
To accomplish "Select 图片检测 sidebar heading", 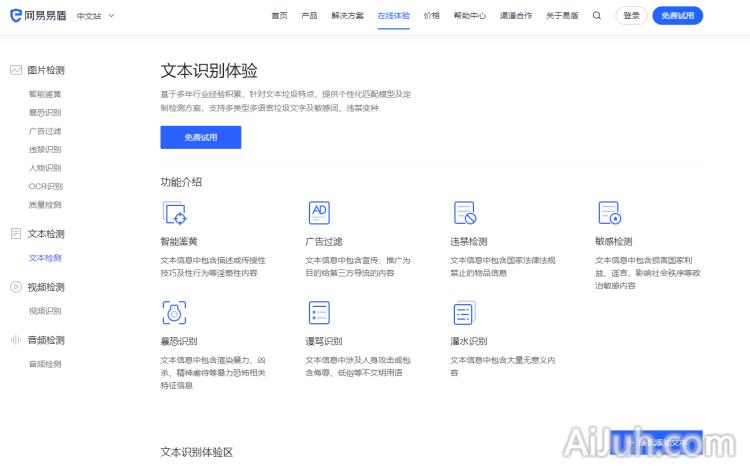I will (46, 70).
